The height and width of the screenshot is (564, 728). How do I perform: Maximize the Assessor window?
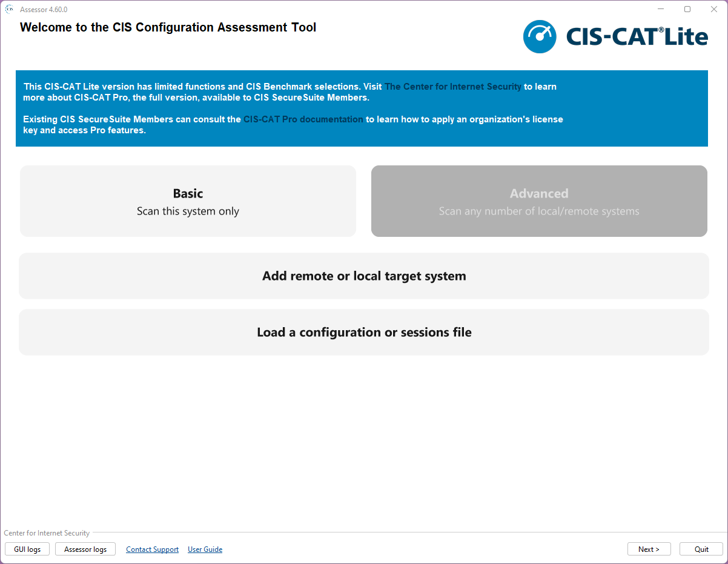[687, 9]
